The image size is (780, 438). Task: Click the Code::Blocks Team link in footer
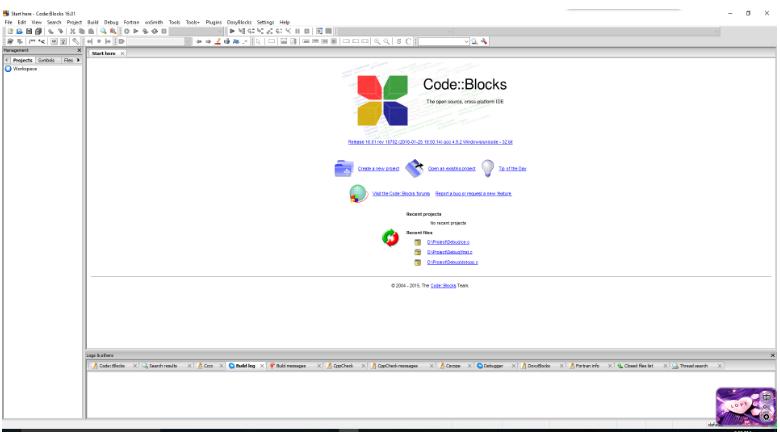tap(443, 286)
